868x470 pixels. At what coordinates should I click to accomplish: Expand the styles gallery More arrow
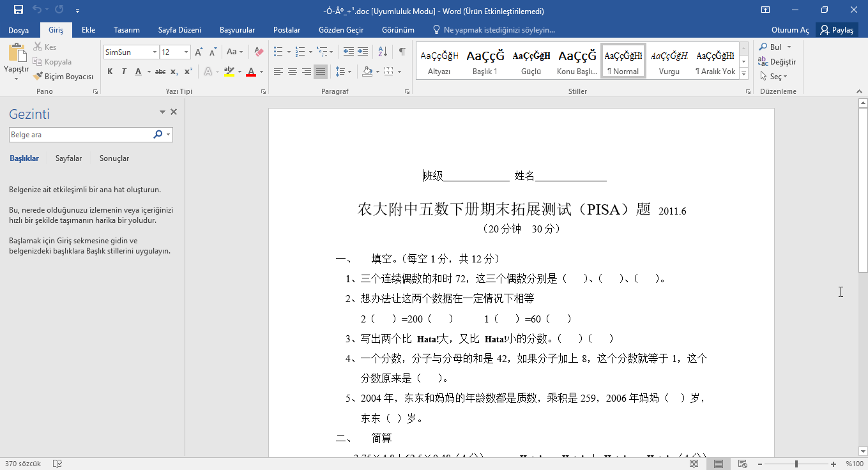(744, 74)
